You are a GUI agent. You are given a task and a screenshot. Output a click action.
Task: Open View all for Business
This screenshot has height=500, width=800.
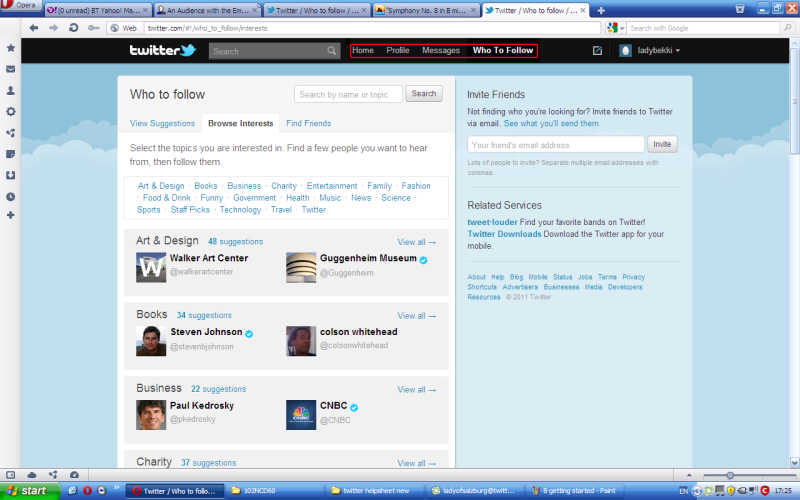[x=417, y=389]
